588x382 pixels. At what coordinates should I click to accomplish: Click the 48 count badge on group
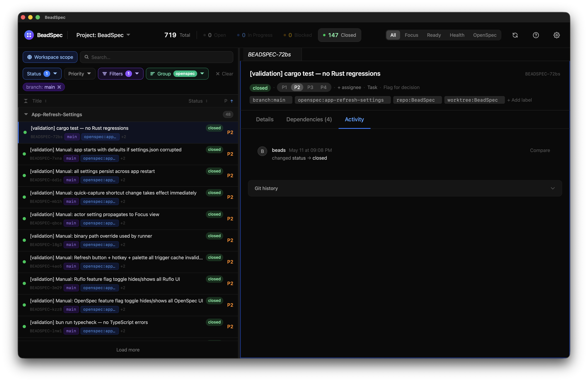(x=228, y=114)
